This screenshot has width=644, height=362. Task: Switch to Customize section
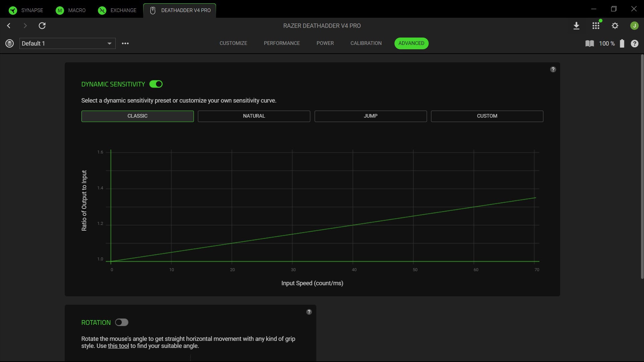(233, 43)
